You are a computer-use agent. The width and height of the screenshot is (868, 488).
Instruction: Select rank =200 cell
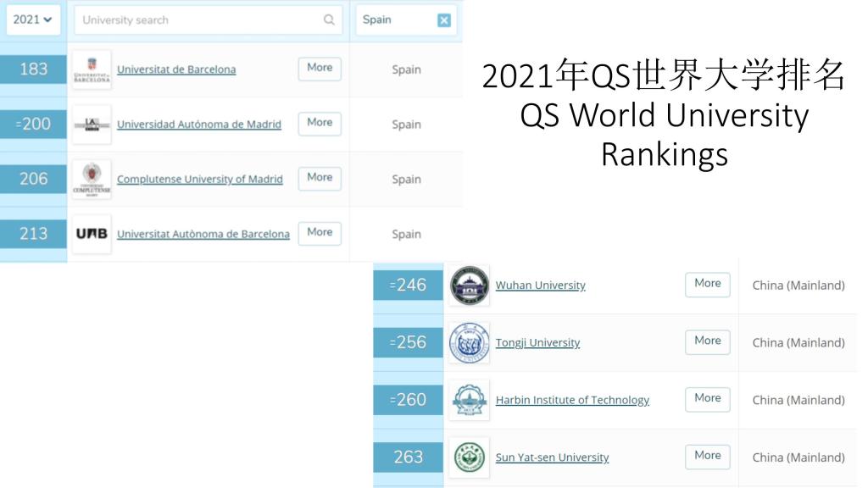33,124
